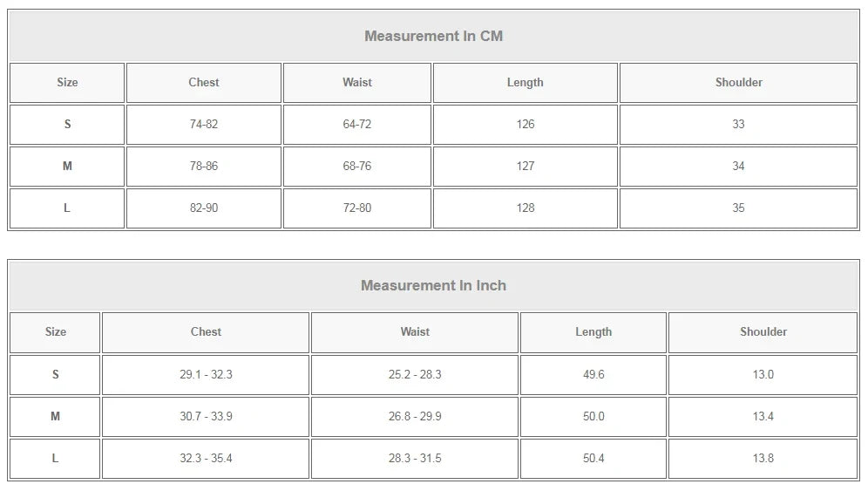Click the Shoulder header in CM table

tap(738, 83)
